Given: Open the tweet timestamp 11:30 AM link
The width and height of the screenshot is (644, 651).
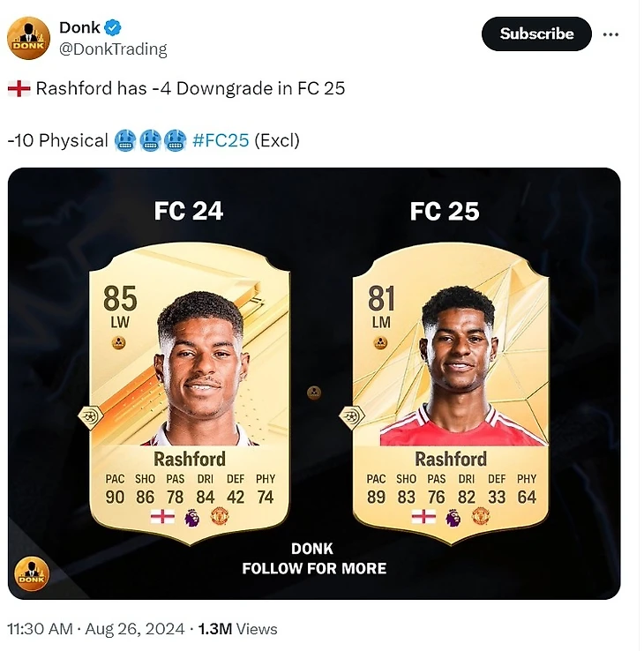Looking at the screenshot, I should (x=40, y=629).
